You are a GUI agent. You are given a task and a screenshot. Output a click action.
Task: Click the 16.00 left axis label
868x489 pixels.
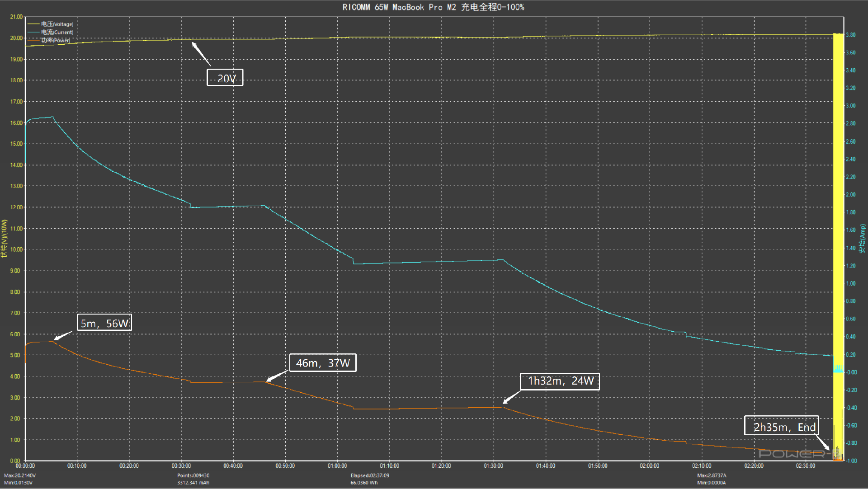tap(16, 123)
